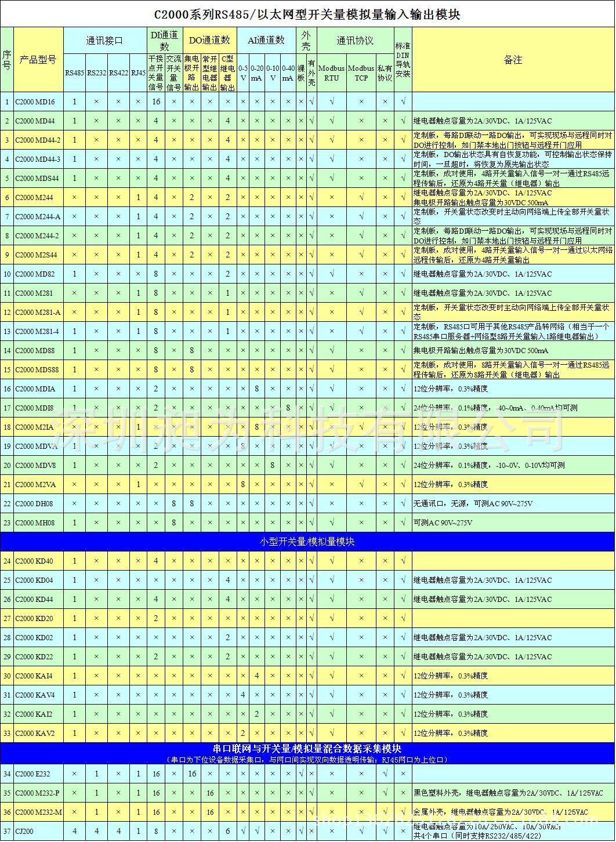This screenshot has width=616, height=842.
Task: Click the "RS232" column header
Action: [96, 72]
